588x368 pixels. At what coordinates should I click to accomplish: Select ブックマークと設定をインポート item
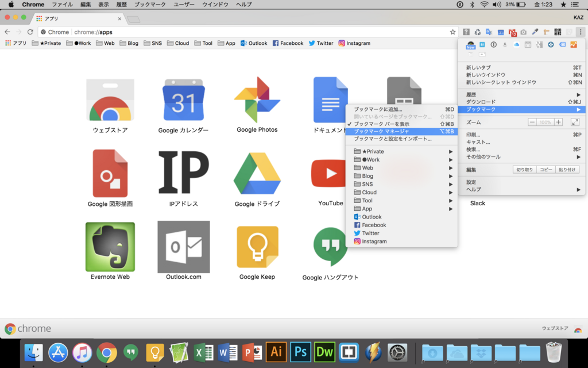[401, 139]
